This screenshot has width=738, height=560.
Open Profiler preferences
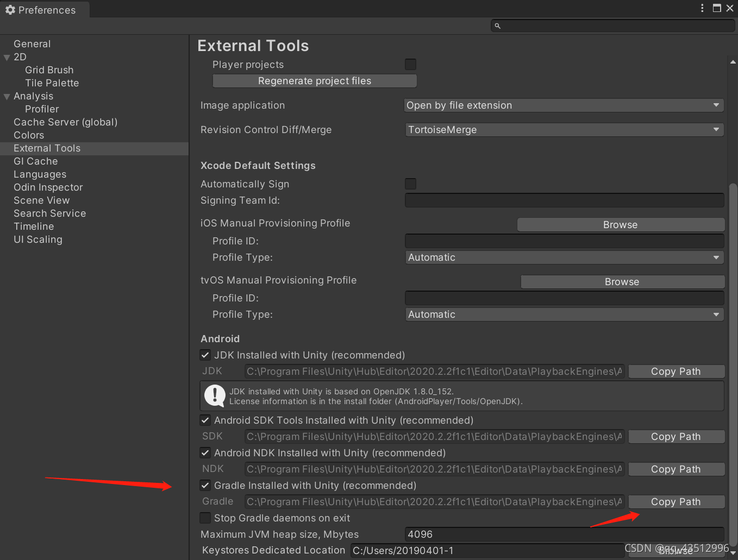pyautogui.click(x=42, y=109)
